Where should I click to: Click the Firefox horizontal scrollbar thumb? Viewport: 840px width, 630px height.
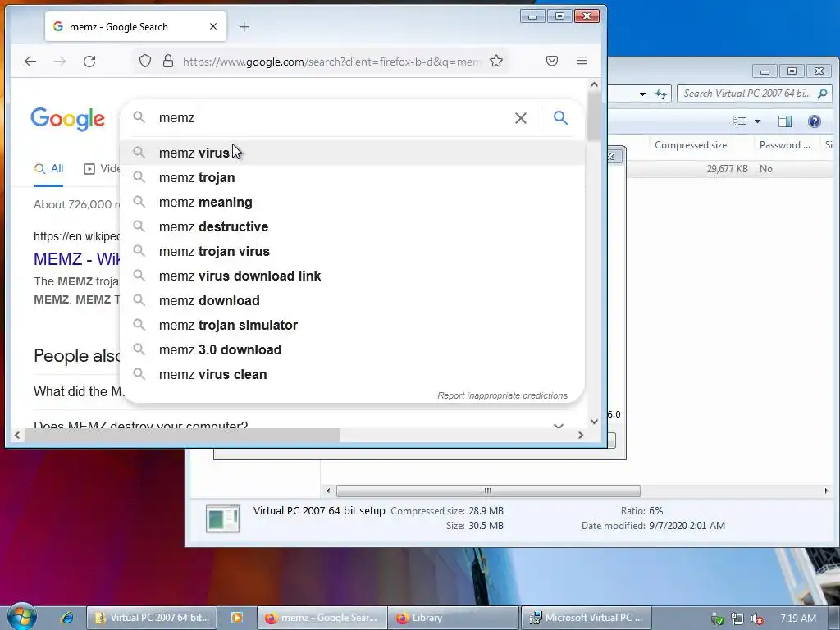(x=182, y=435)
